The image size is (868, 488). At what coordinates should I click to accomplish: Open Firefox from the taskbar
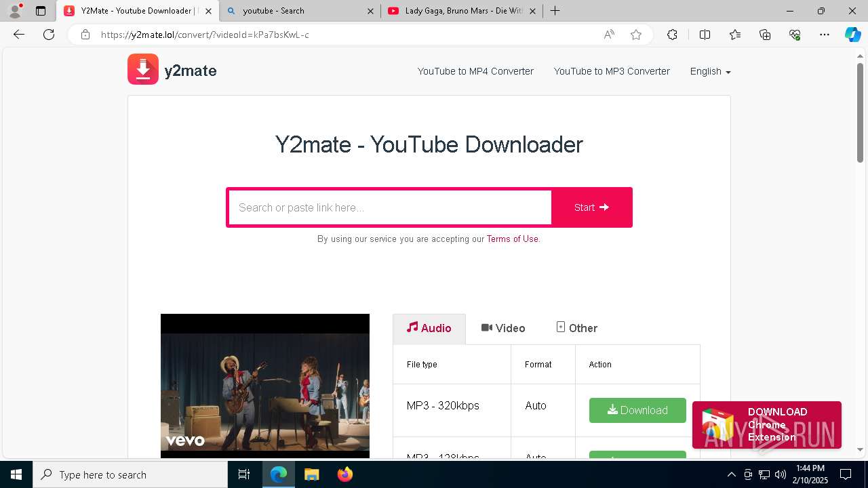point(345,474)
